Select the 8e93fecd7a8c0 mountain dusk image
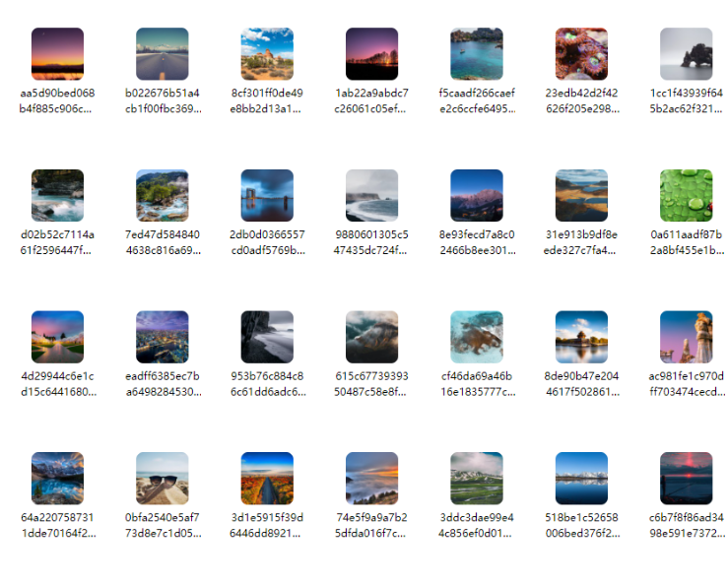 coord(477,195)
